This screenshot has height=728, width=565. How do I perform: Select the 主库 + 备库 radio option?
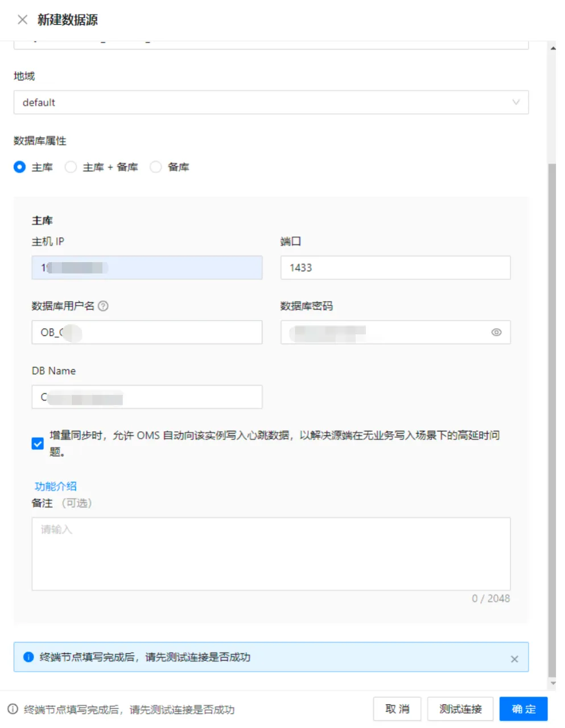71,167
